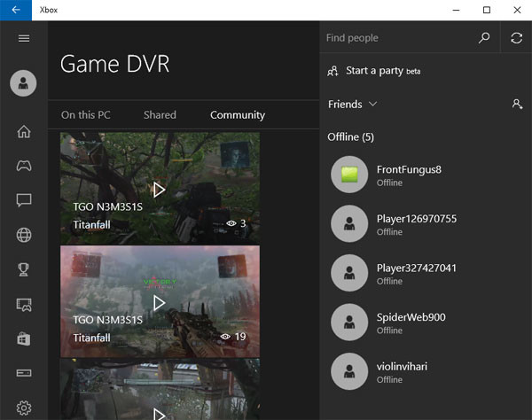Click the view count eye showing 3
Screen dimensions: 532x420
231,223
